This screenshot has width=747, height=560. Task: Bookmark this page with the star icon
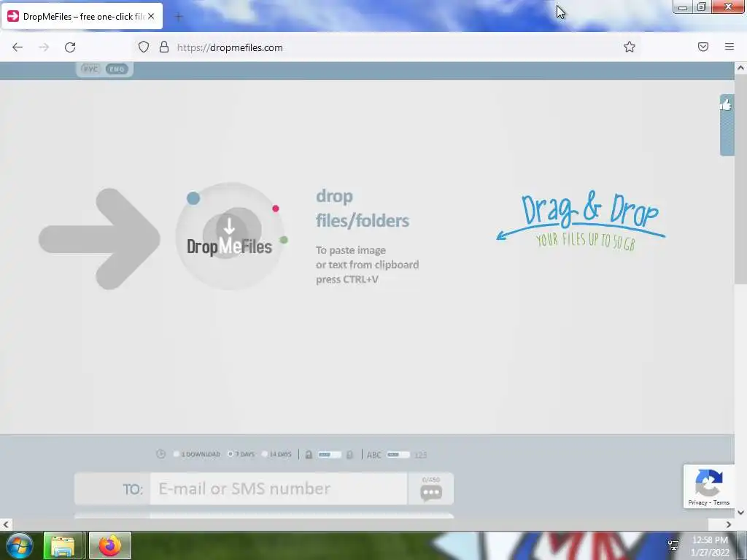click(x=630, y=47)
